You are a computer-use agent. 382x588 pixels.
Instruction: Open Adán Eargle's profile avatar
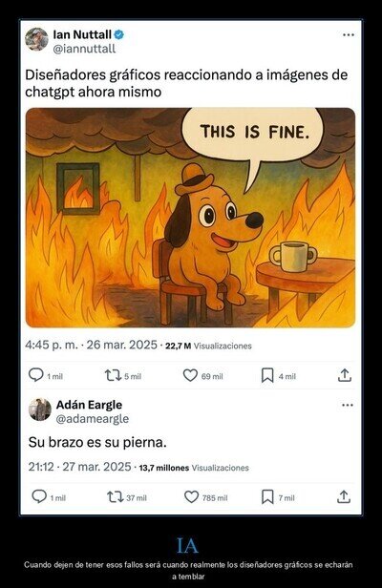pyautogui.click(x=40, y=409)
